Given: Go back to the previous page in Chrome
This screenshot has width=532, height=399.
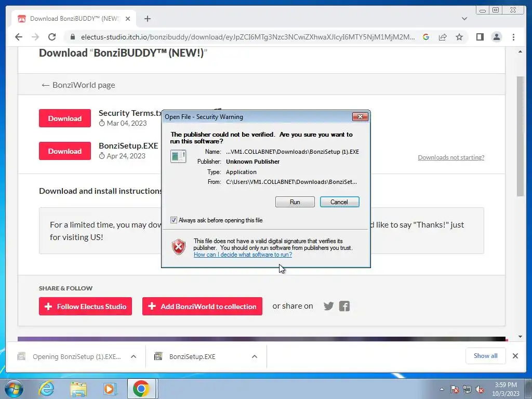Looking at the screenshot, I should point(19,37).
